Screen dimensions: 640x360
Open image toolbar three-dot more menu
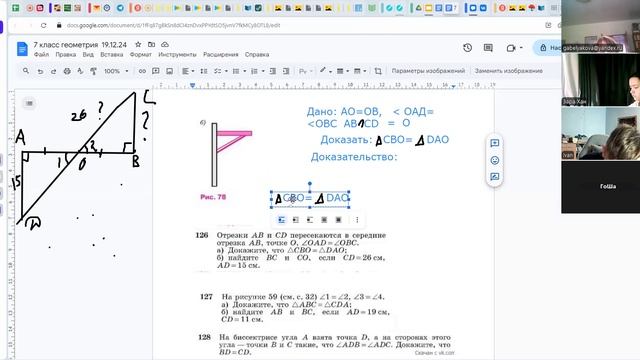[x=357, y=220]
